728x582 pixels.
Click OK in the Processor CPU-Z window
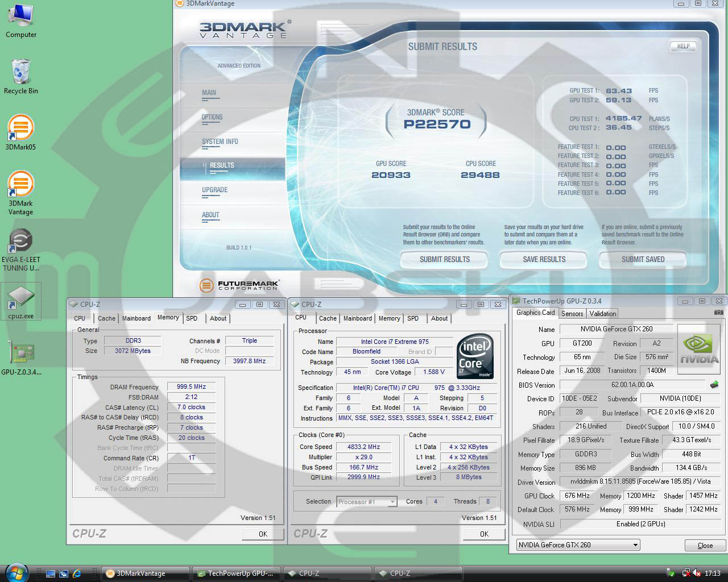[x=484, y=534]
